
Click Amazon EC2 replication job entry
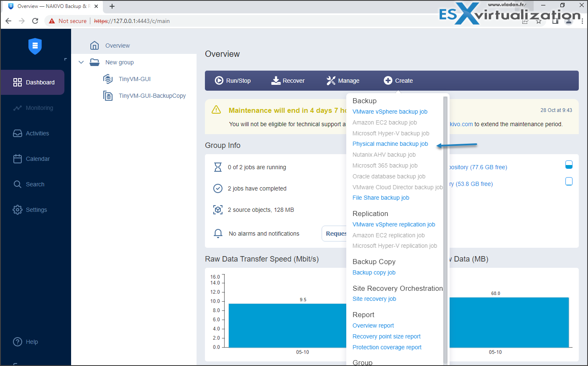coord(389,235)
